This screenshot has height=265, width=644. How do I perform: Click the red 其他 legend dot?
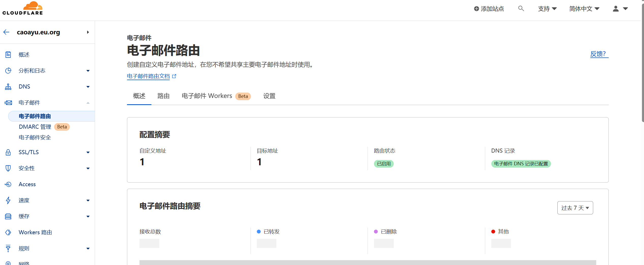click(x=493, y=231)
